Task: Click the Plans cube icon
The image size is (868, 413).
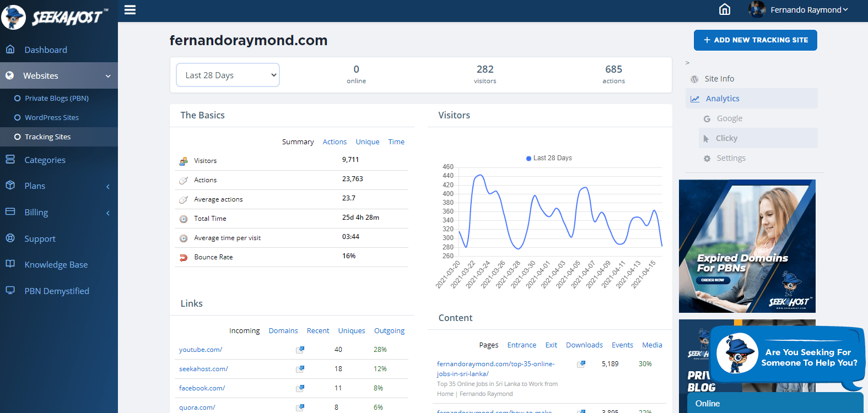Action: click(10, 186)
